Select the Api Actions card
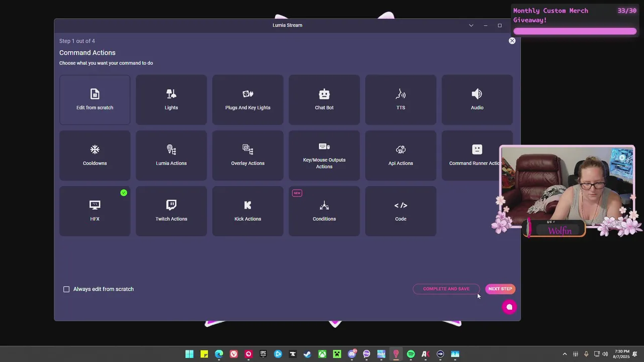 tap(400, 155)
